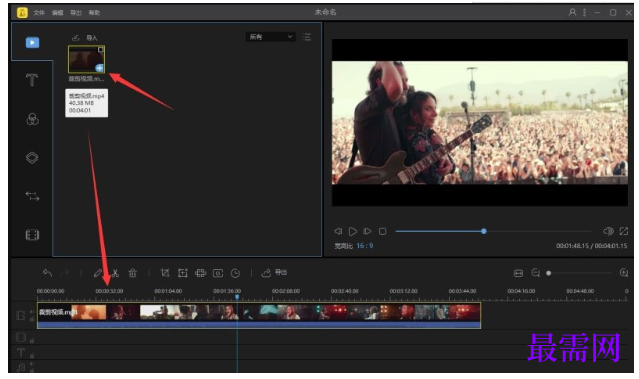This screenshot has width=639, height=379.
Task: Click the audio track music note icon
Action: pos(21,367)
